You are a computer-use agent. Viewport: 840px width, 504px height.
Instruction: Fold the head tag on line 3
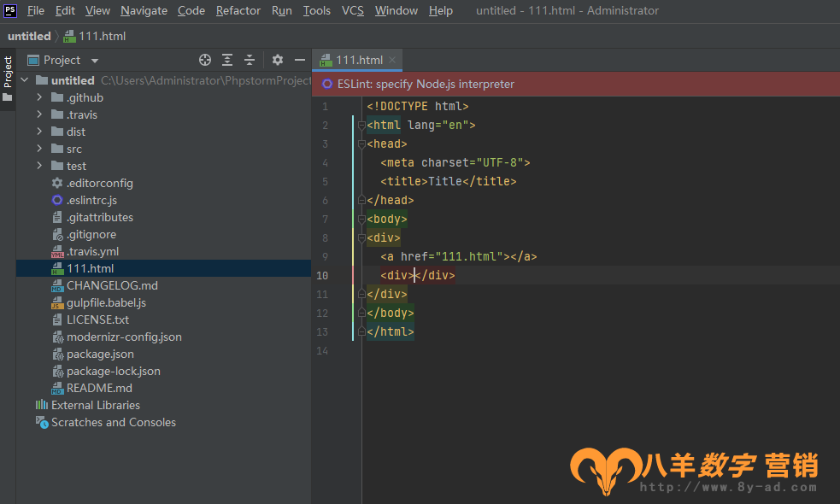tap(361, 144)
